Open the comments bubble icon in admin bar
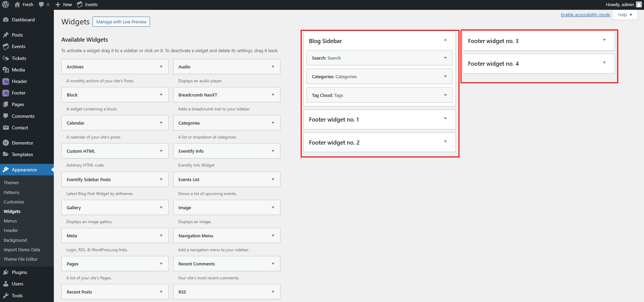 point(41,4)
